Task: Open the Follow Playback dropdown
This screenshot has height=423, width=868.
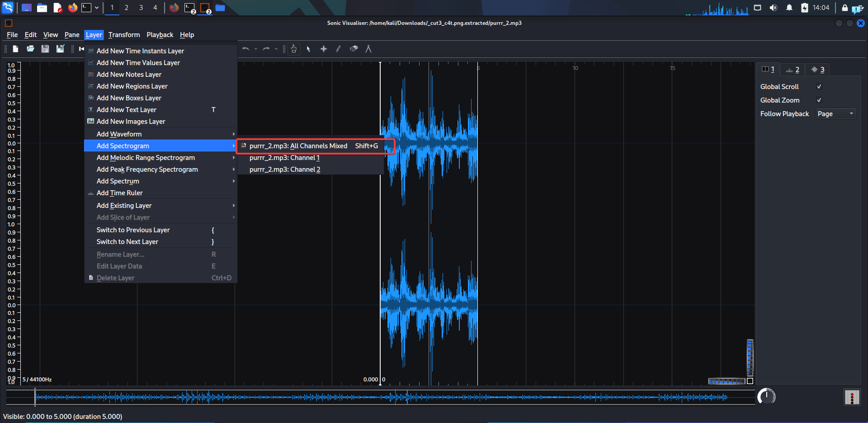Action: pyautogui.click(x=836, y=114)
